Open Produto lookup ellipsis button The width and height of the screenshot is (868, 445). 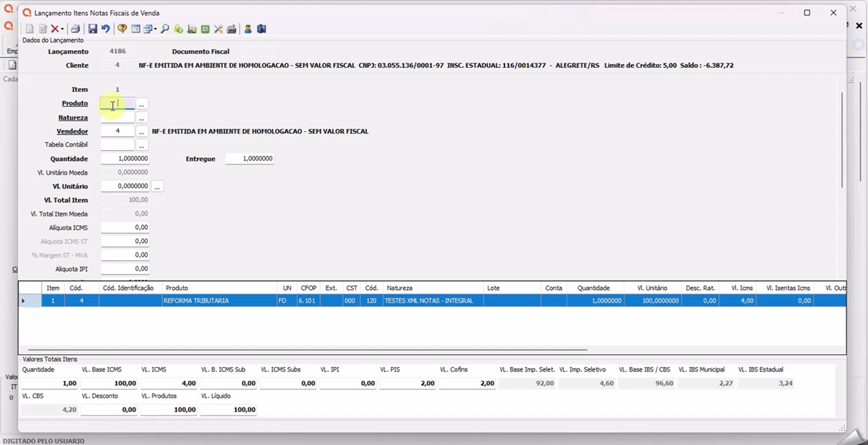click(x=142, y=104)
